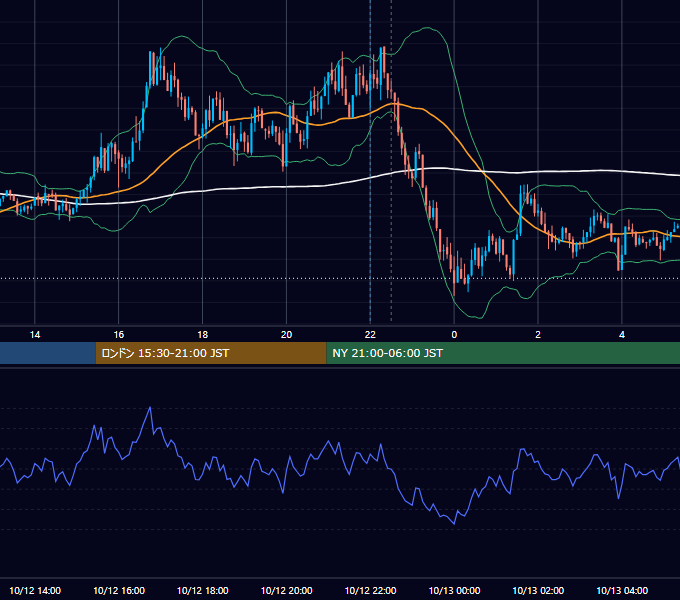Click the hour label 14 on price chart axis
680x600 pixels.
click(35, 335)
